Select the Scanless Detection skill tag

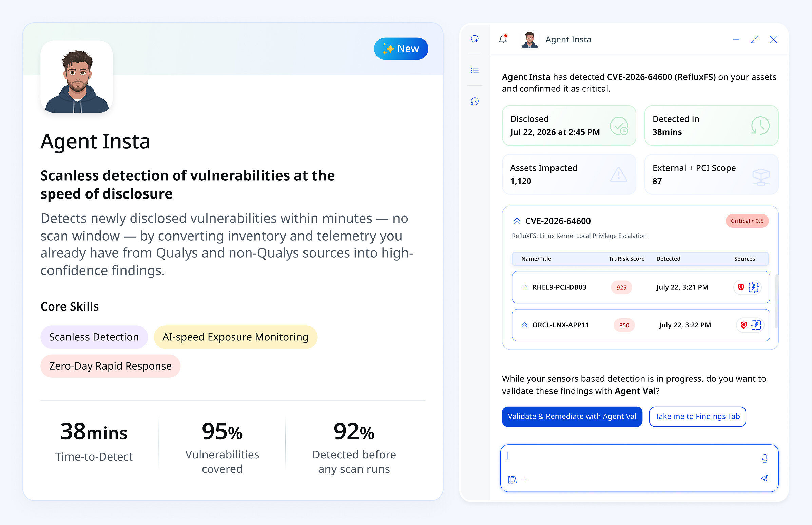(94, 337)
